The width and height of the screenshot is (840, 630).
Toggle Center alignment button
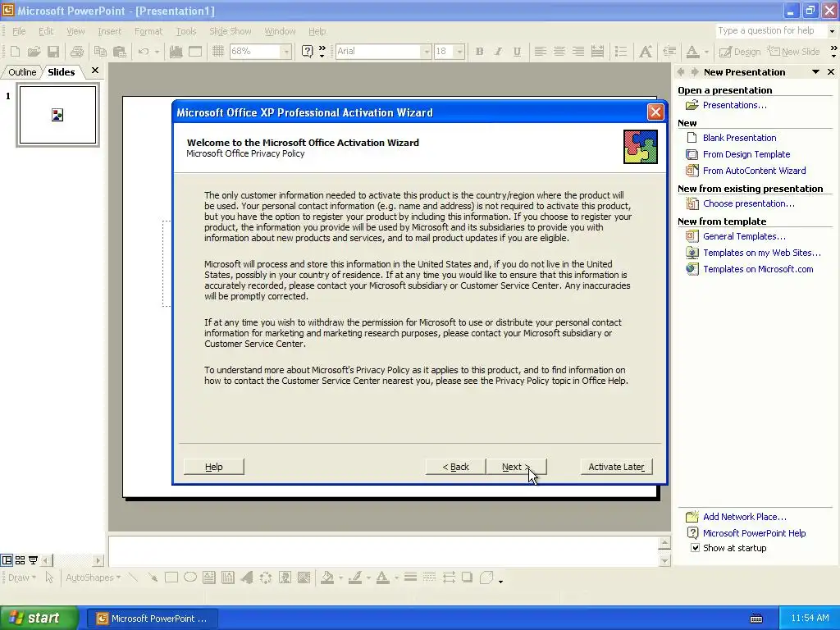[559, 52]
